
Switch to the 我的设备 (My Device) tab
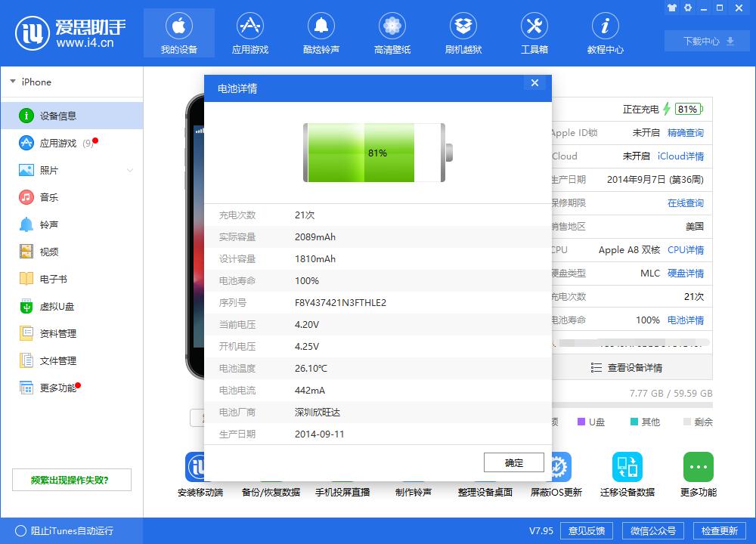click(179, 32)
